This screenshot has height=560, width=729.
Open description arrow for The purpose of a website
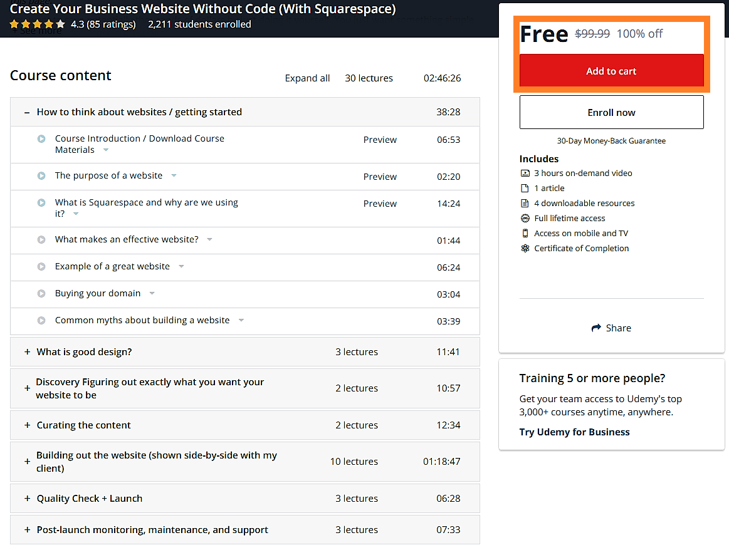tap(174, 175)
